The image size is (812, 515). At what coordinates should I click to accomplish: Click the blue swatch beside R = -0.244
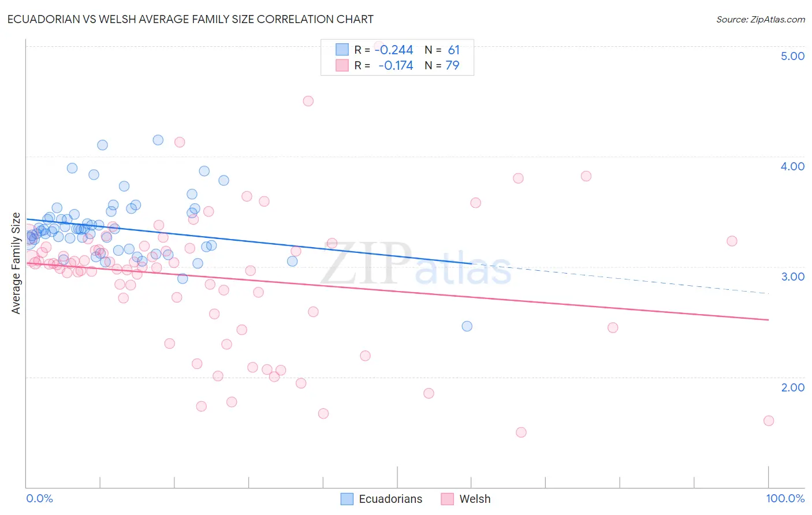click(342, 50)
